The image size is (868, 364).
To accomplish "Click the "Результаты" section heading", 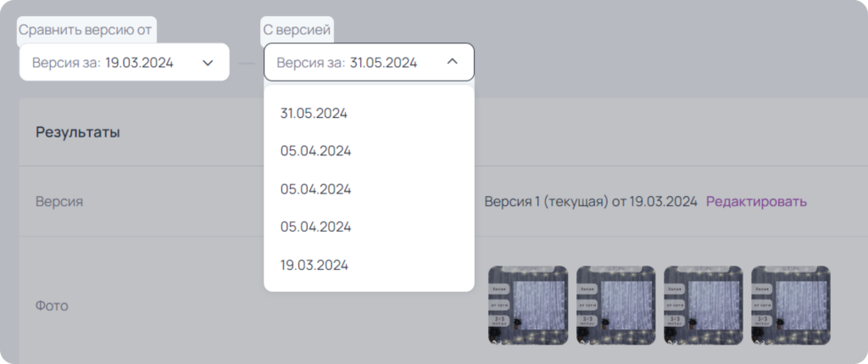I will click(x=78, y=132).
